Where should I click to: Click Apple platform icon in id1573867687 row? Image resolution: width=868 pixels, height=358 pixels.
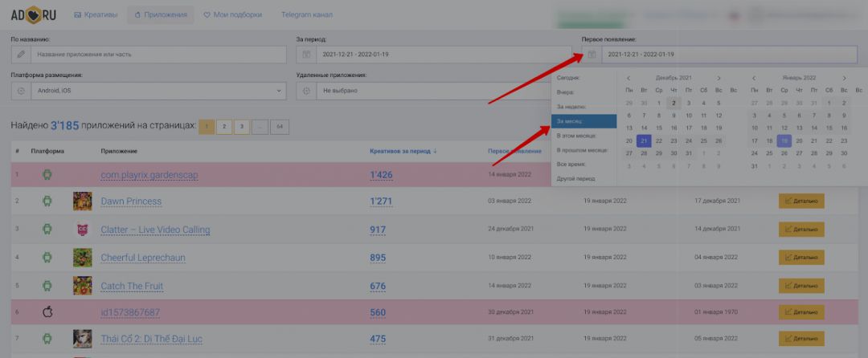[x=47, y=312]
